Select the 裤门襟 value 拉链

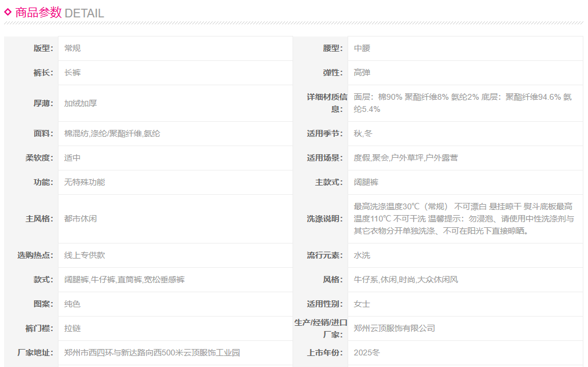72,328
